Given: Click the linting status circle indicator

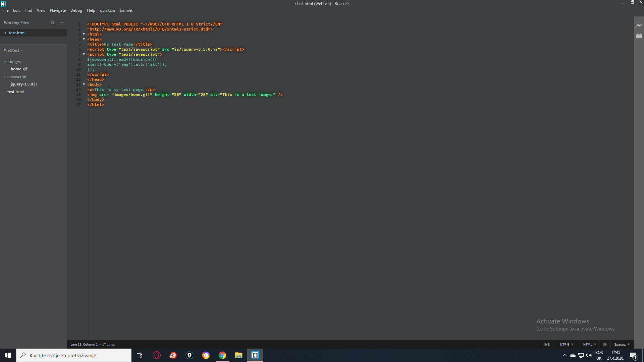Looking at the screenshot, I should coord(605,344).
